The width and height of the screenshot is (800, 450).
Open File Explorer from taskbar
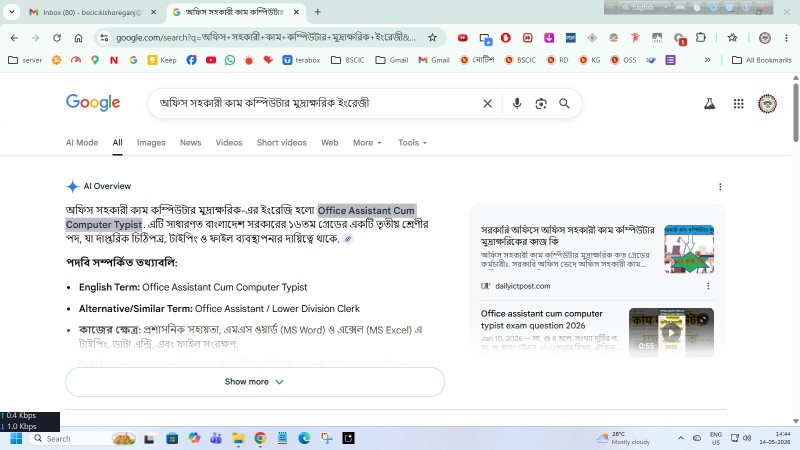pos(238,438)
